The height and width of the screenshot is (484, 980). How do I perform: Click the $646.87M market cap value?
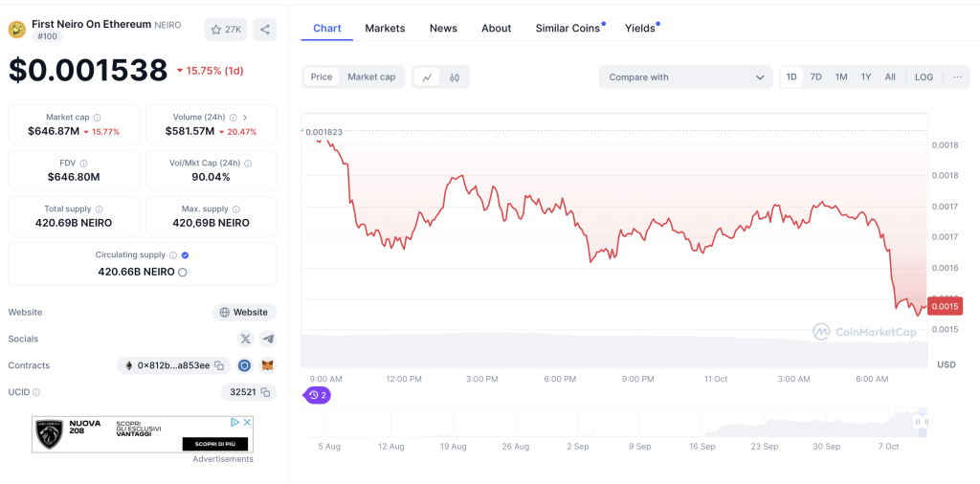coord(54,131)
